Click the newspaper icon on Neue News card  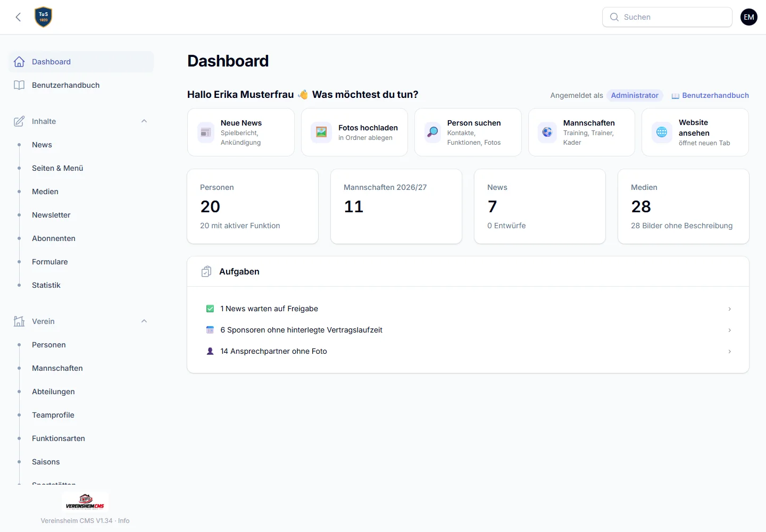tap(206, 132)
